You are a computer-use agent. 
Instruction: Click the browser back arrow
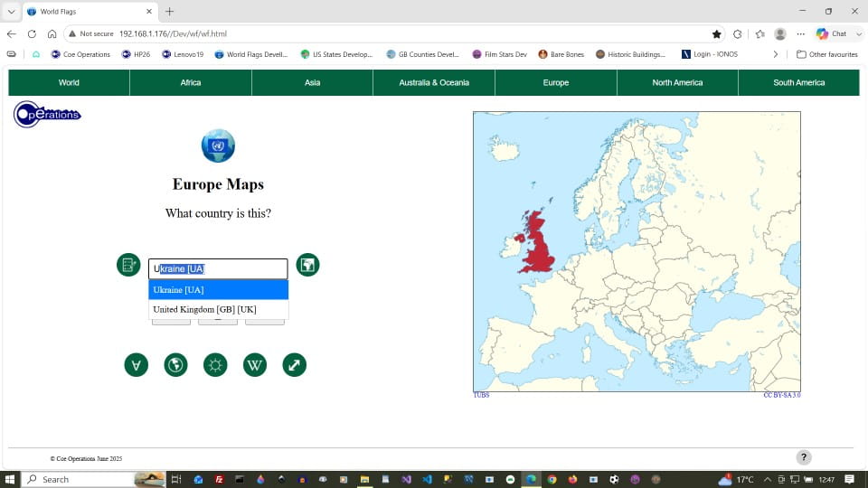[x=12, y=33]
